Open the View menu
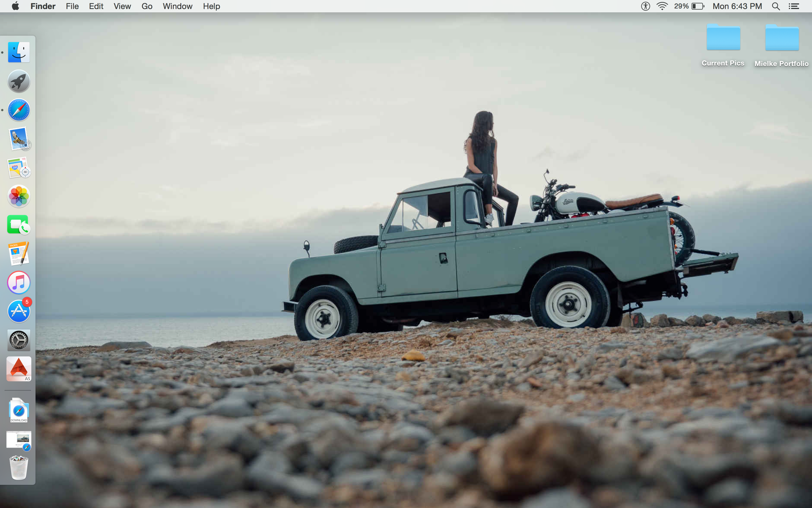812x508 pixels. [122, 6]
